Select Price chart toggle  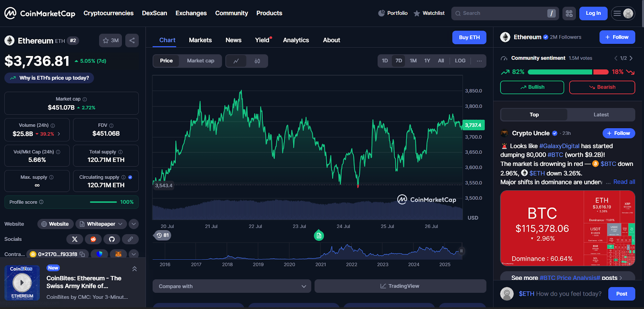[166, 61]
